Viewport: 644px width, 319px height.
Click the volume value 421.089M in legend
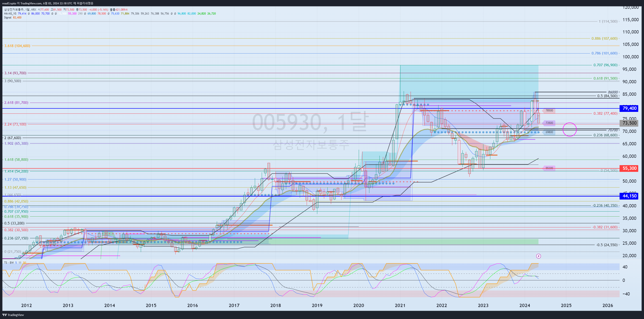pyautogui.click(x=121, y=9)
